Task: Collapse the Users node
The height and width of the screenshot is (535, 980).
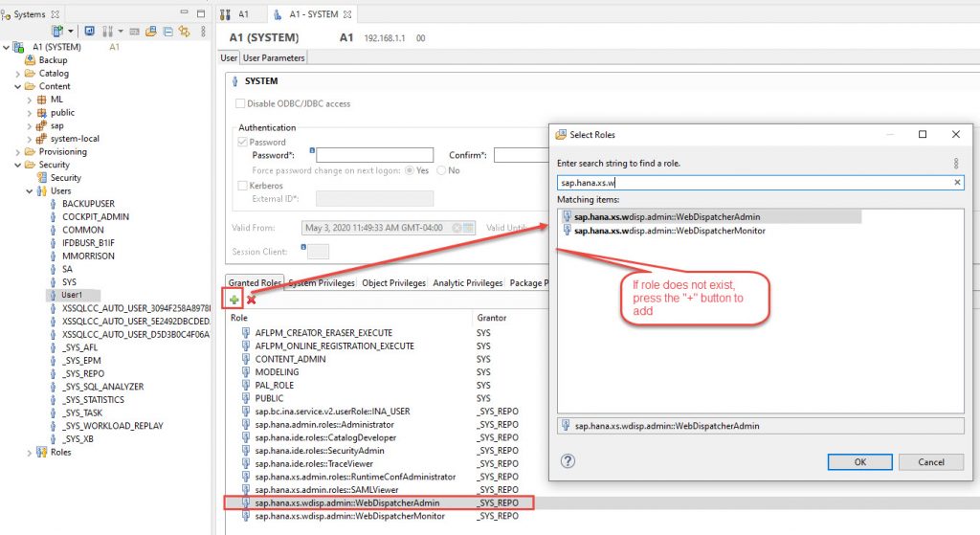Action: [29, 191]
